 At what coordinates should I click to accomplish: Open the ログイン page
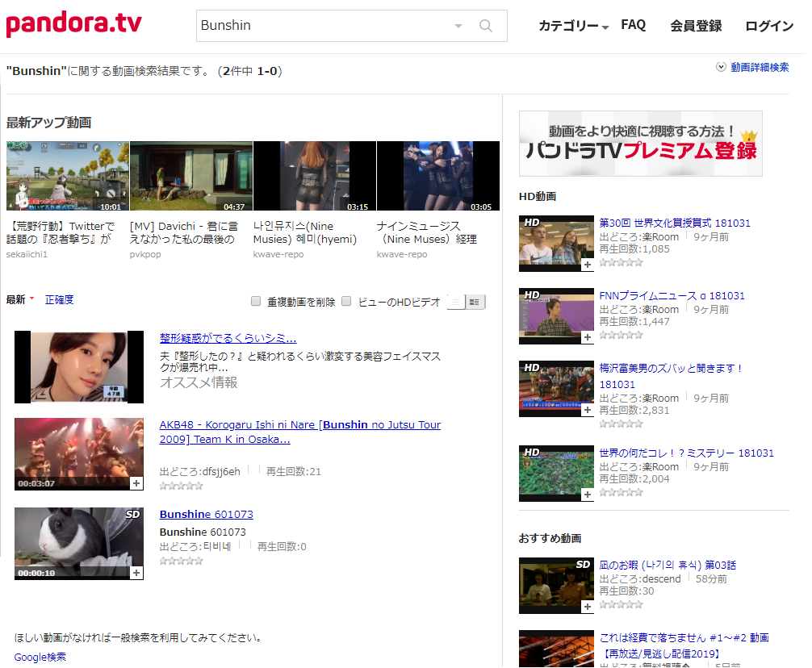tap(769, 25)
